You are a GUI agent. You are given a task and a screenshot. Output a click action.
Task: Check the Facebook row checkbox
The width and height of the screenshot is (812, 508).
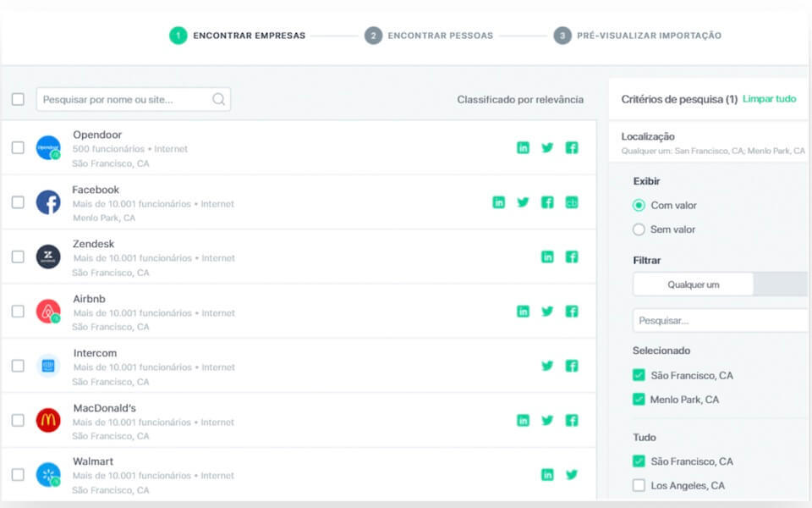[18, 202]
